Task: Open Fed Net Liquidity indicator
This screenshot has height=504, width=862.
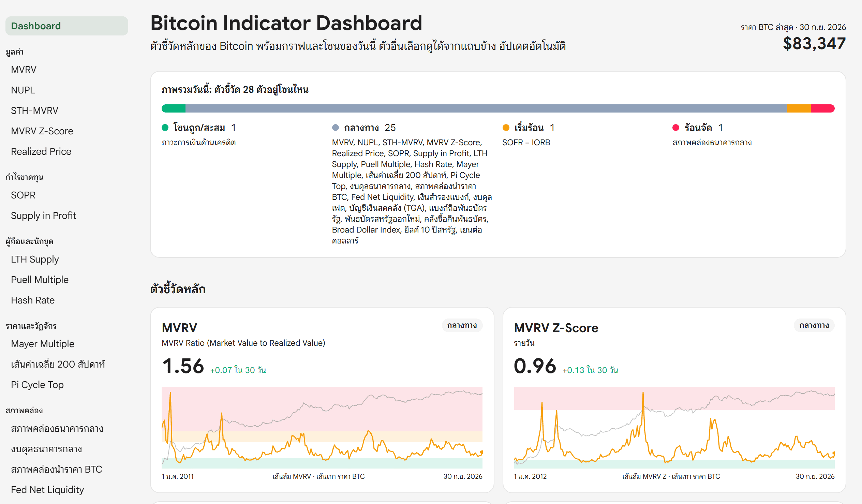Action: point(47,490)
